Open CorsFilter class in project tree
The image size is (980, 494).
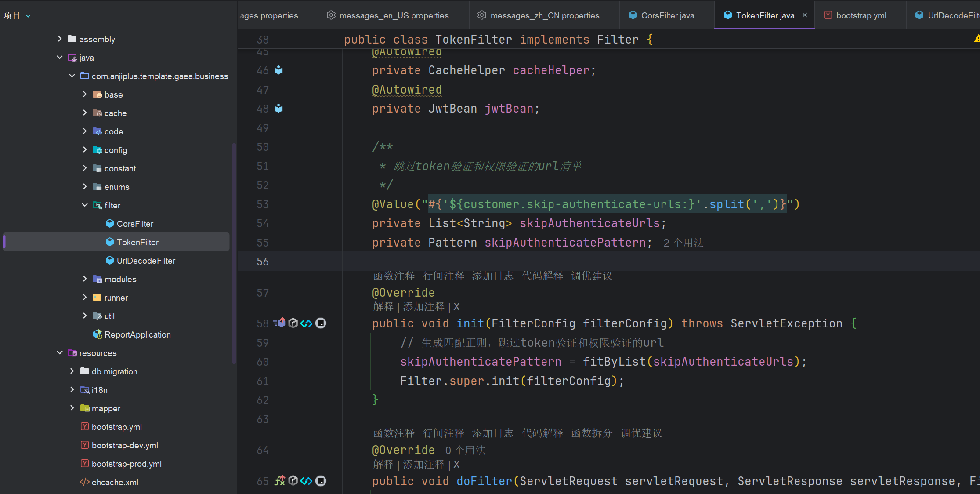pyautogui.click(x=135, y=224)
